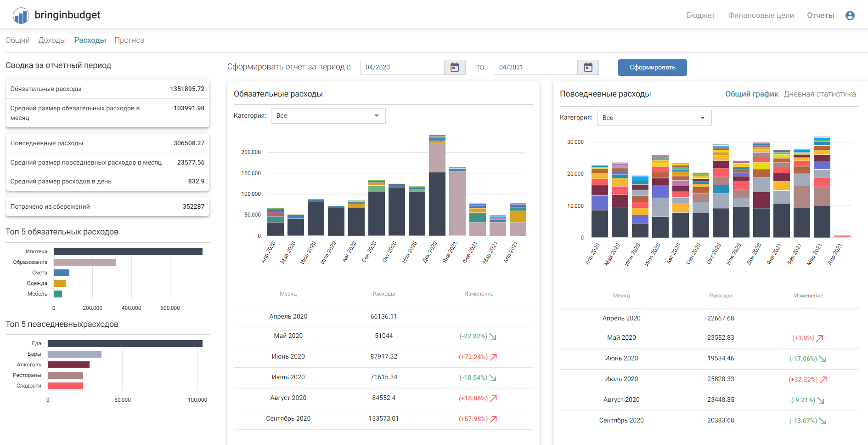Select the value 1351895.72 for mandatory expenses
Viewport: 868px width, 445px height.
point(187,89)
